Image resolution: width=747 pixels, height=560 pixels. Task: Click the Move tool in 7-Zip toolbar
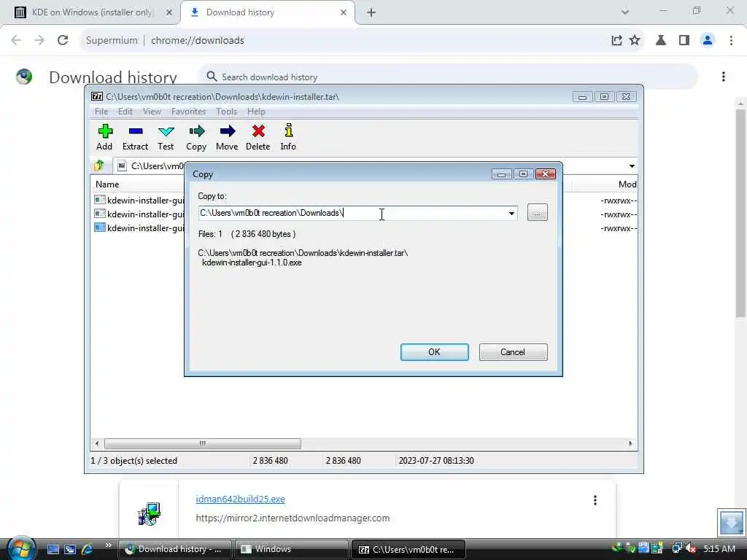click(x=227, y=137)
